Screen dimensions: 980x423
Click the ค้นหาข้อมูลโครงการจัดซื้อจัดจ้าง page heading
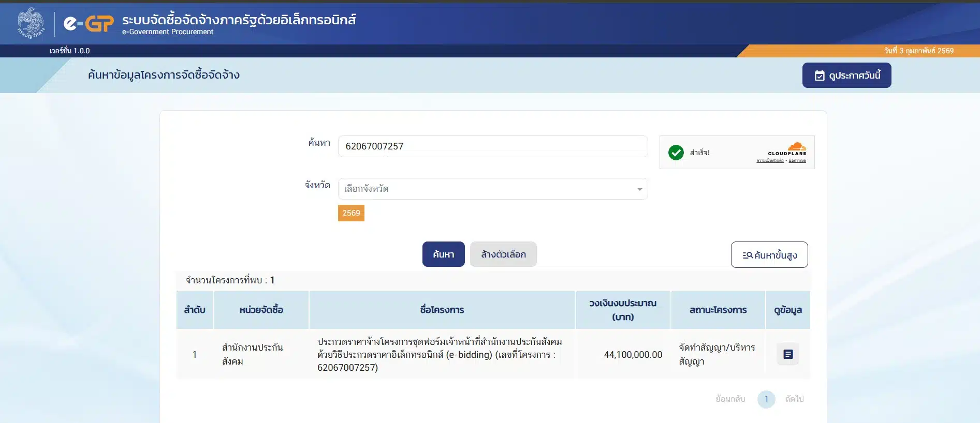(164, 75)
